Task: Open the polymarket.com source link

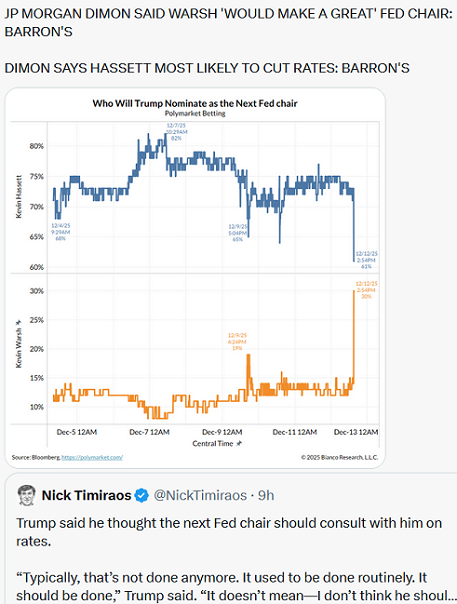Action: tap(92, 458)
